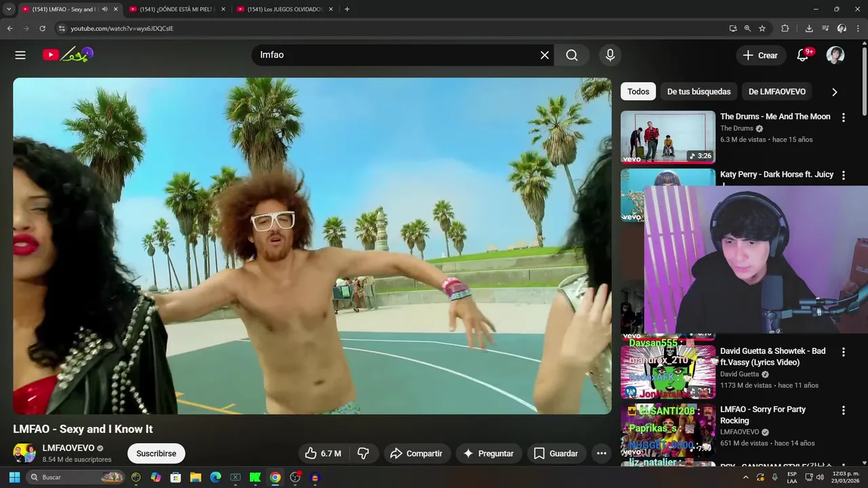Click the taskbar Buscar search box
This screenshot has width=868, height=488.
(76, 477)
